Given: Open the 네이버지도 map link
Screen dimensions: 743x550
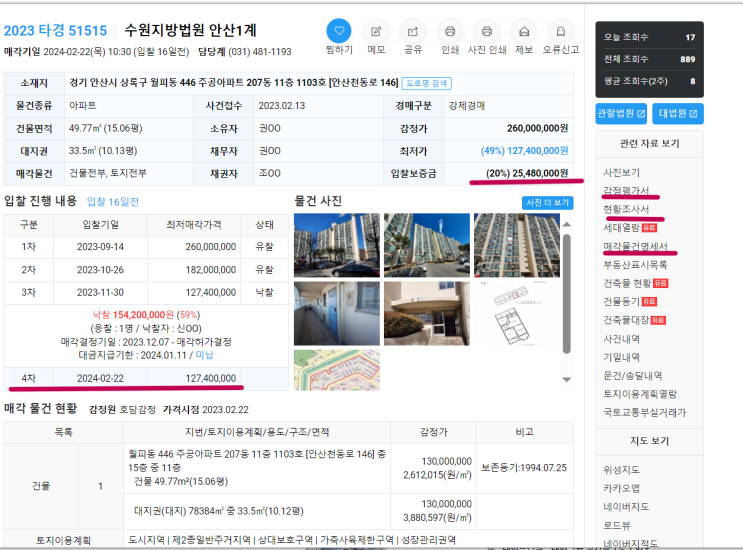Looking at the screenshot, I should point(626,506).
